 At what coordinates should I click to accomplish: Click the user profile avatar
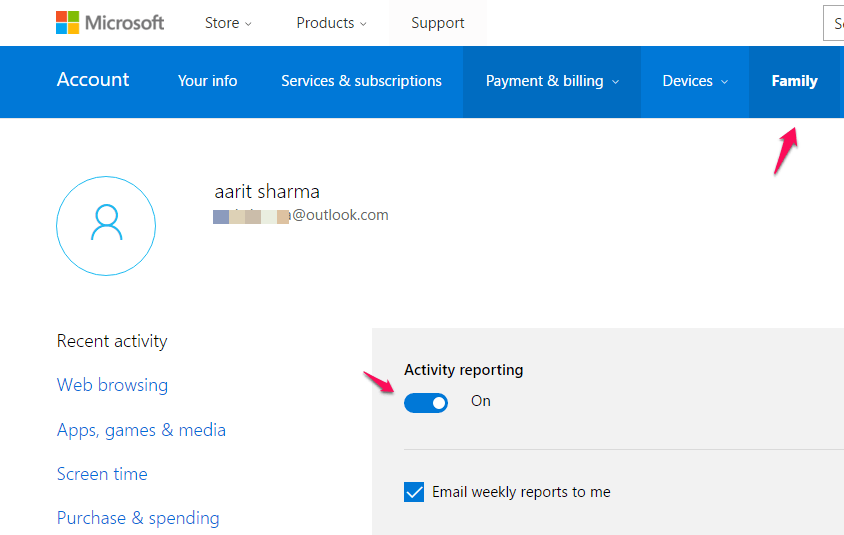(x=106, y=226)
